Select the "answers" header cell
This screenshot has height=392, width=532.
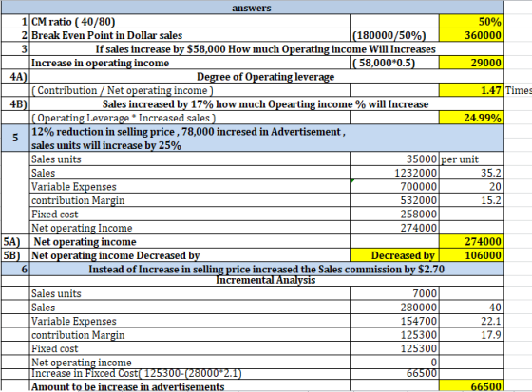[x=252, y=8]
